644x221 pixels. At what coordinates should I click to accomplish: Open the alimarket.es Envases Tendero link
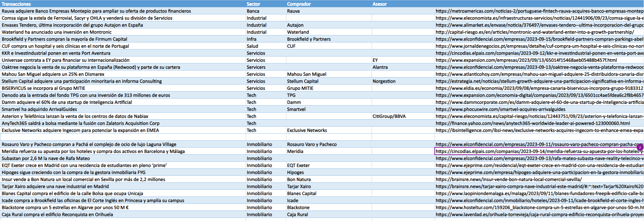point(539,25)
